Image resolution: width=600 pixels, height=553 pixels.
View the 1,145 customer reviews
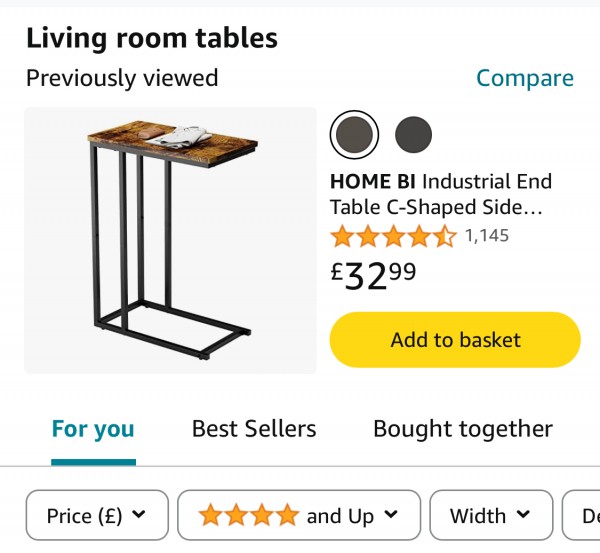(487, 236)
